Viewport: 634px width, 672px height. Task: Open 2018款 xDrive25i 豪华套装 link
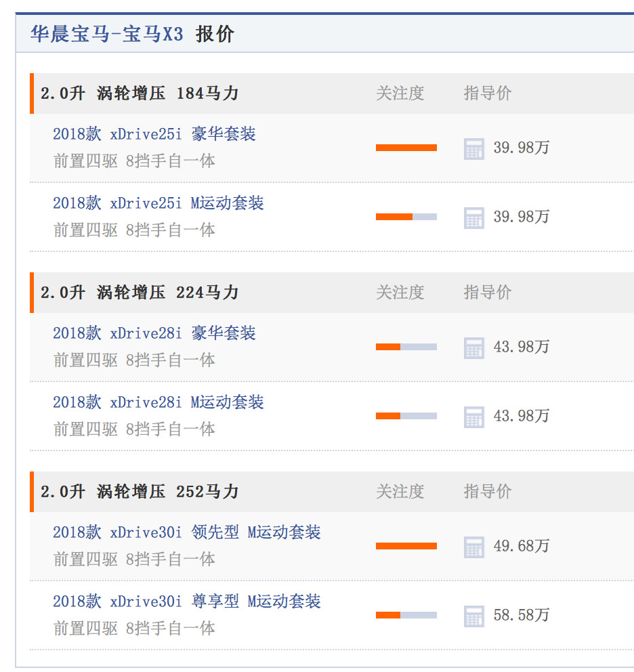[x=154, y=134]
